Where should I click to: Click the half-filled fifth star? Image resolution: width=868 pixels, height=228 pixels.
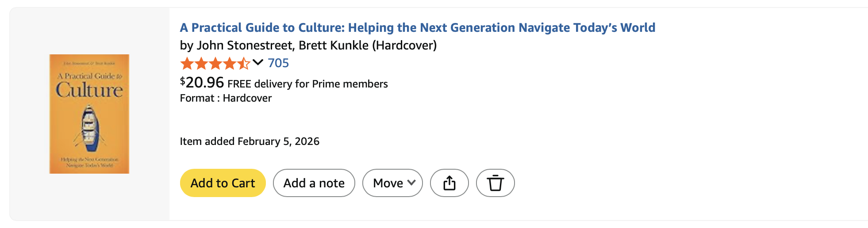pos(243,64)
